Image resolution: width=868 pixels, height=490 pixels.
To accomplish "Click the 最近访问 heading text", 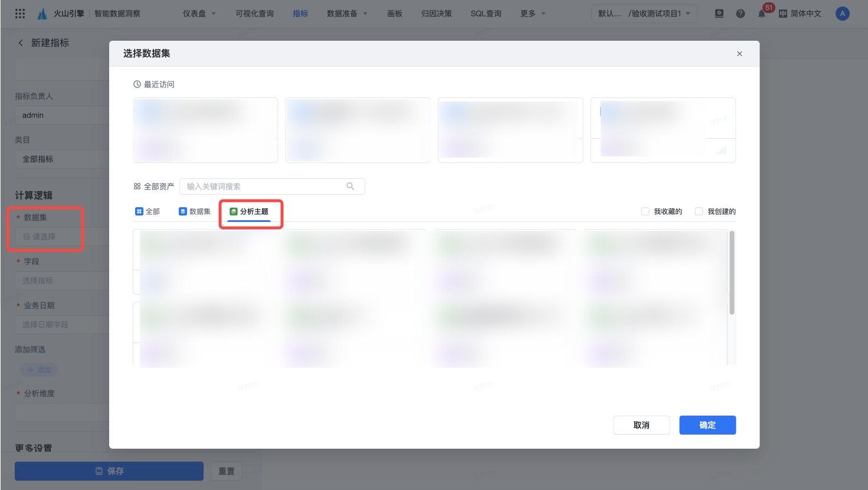I will tap(159, 84).
